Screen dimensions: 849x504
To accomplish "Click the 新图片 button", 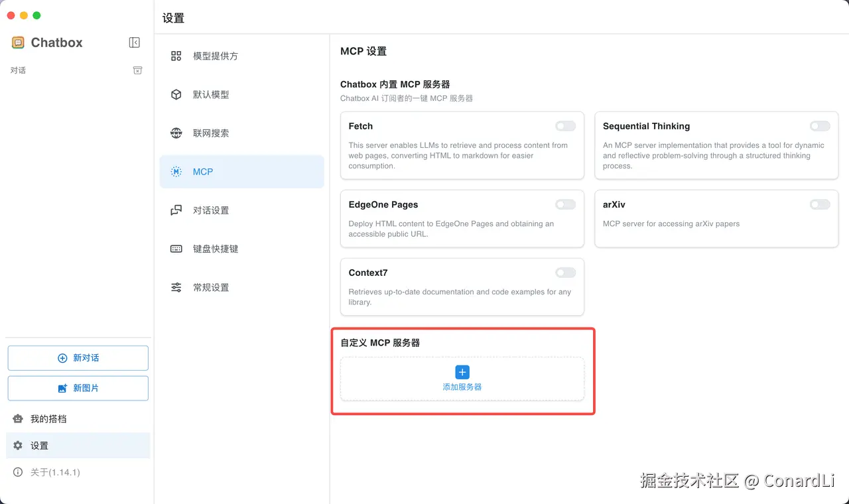I will 78,388.
